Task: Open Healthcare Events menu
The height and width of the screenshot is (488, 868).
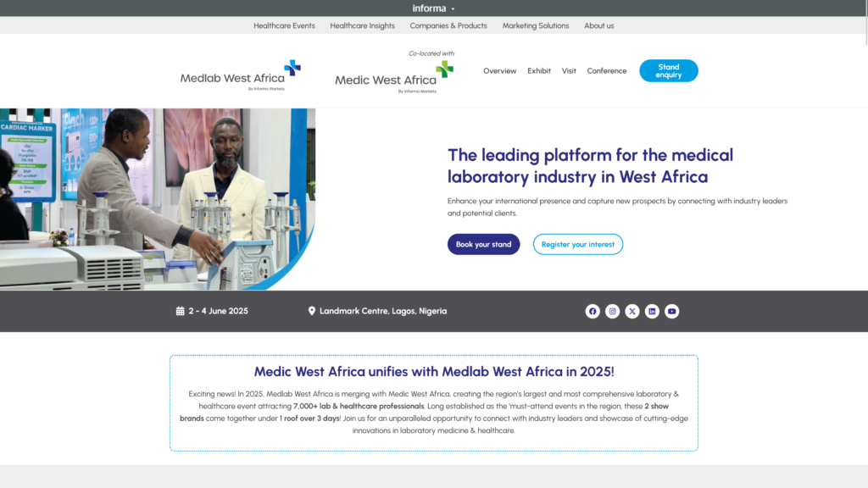Action: click(284, 25)
